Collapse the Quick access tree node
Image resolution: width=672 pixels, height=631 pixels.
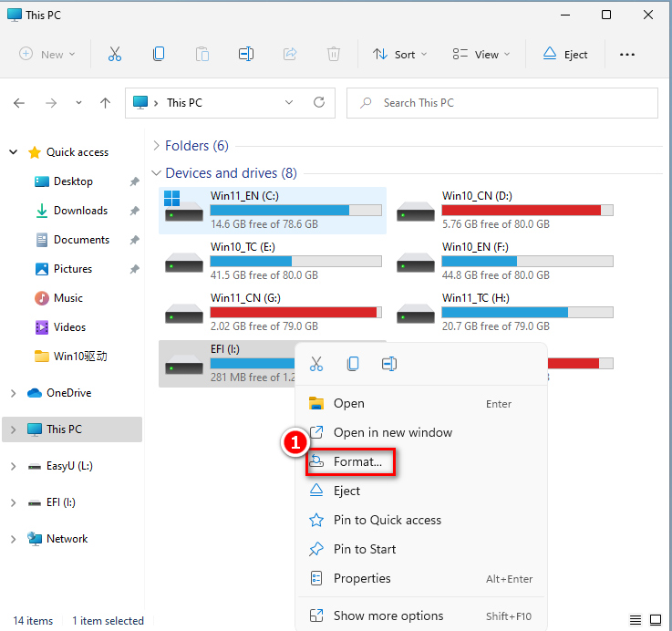click(x=14, y=152)
